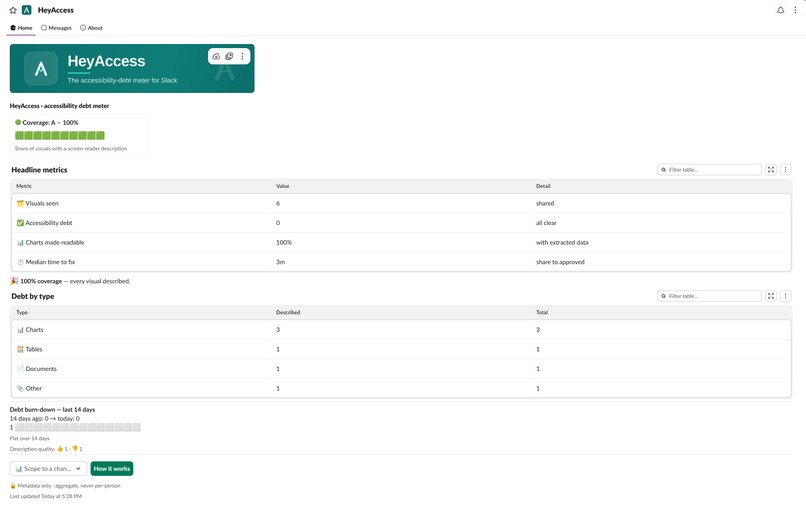The height and width of the screenshot is (523, 806).
Task: Click the thumbs down quality icon
Action: coord(75,449)
